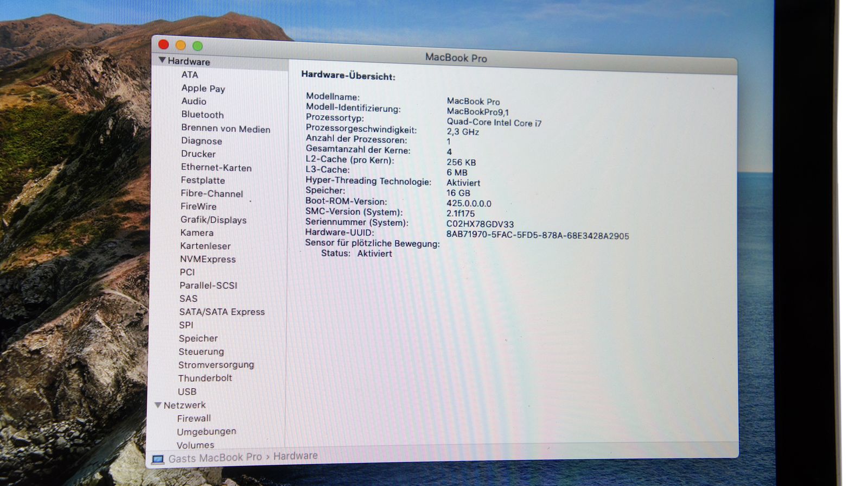The width and height of the screenshot is (868, 486).
Task: Click the Hardware-Übersicht heading
Action: click(x=348, y=76)
